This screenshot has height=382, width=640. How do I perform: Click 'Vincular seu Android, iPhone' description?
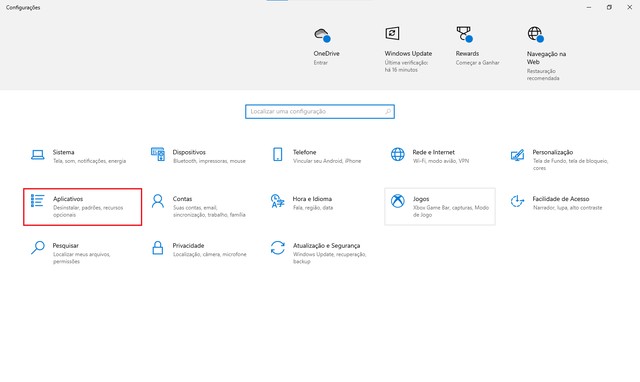tap(327, 161)
